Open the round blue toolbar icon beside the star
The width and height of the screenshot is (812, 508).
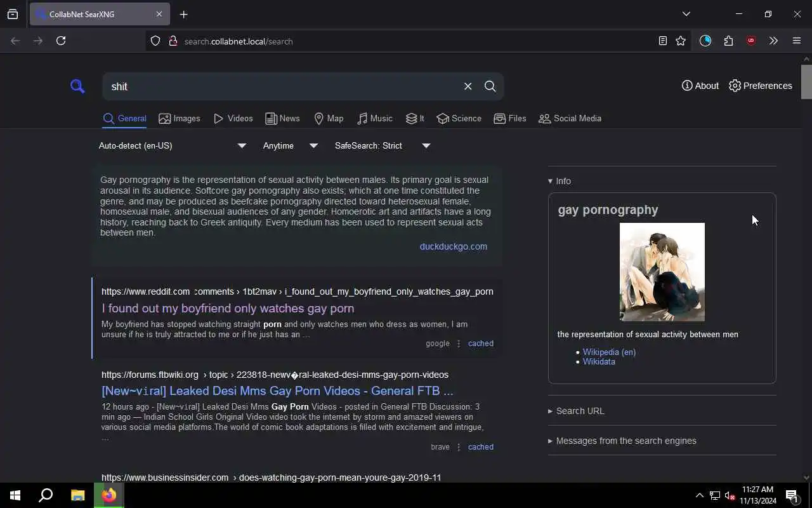coord(705,41)
